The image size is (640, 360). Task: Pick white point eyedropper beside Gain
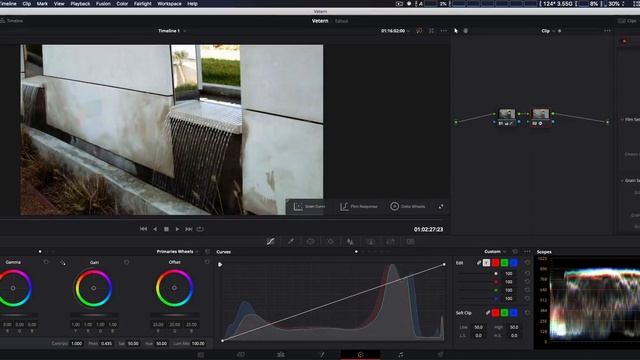[x=63, y=263]
